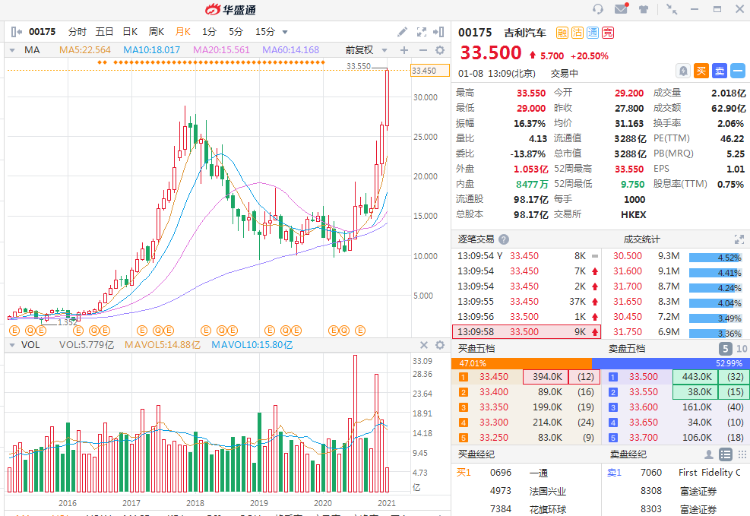The image size is (750, 516).
Task: Close the VOL indicator panel
Action: [424, 345]
